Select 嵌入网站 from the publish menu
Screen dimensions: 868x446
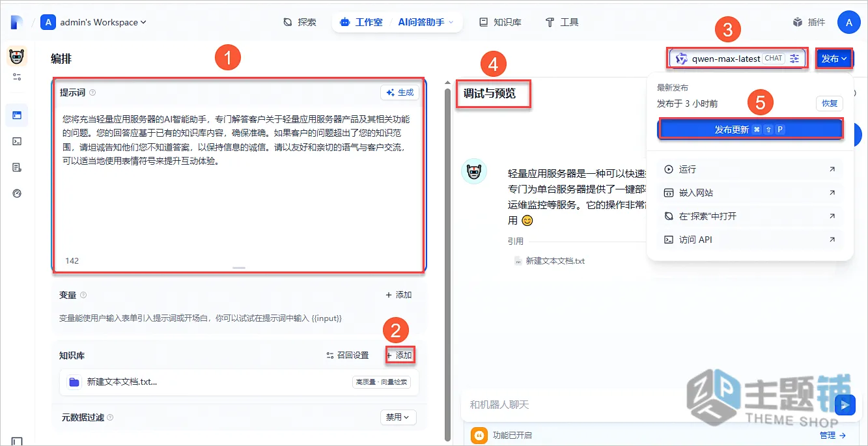pos(750,193)
